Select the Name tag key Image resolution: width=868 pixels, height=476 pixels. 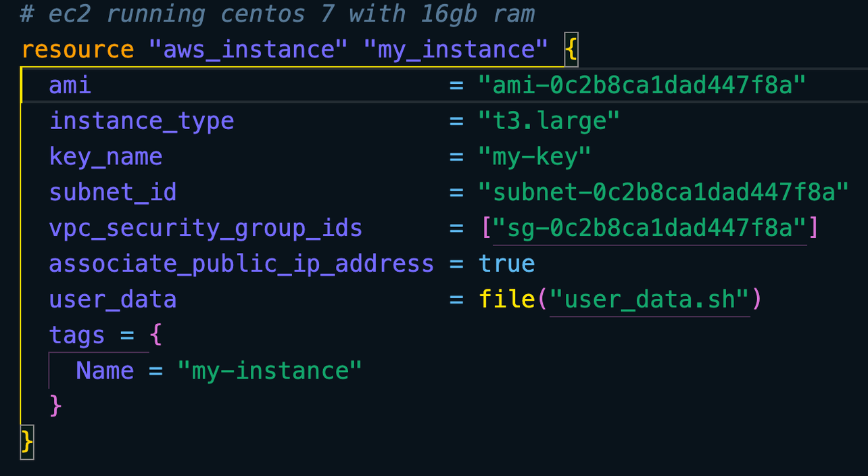point(105,371)
